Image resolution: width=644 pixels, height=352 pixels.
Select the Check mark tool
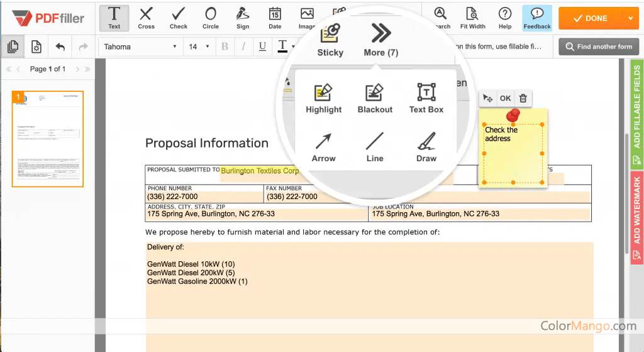coord(179,18)
